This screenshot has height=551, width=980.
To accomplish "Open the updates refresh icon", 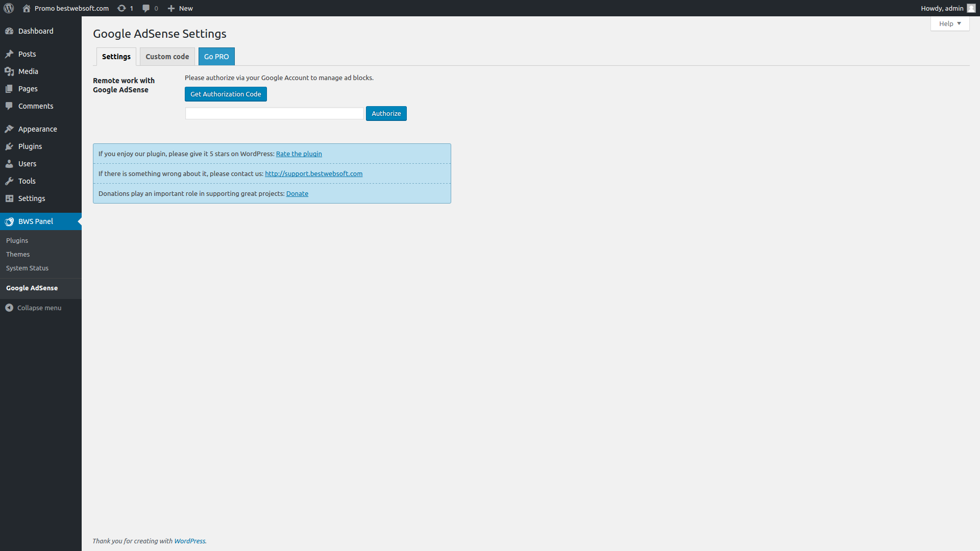I will coord(121,8).
